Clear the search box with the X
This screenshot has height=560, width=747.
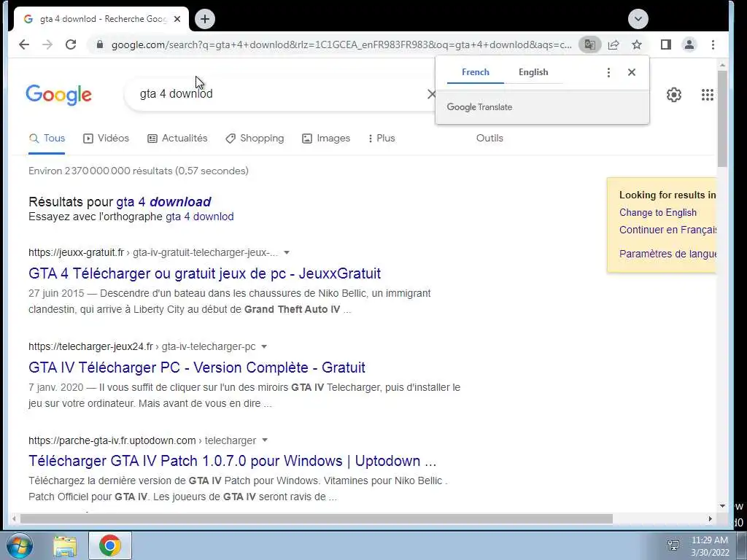coord(431,94)
